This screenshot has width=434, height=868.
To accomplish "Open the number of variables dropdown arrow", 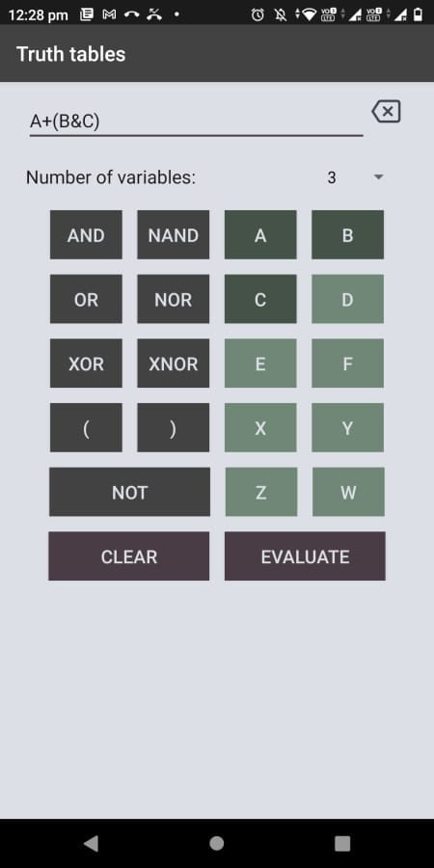I will point(379,177).
